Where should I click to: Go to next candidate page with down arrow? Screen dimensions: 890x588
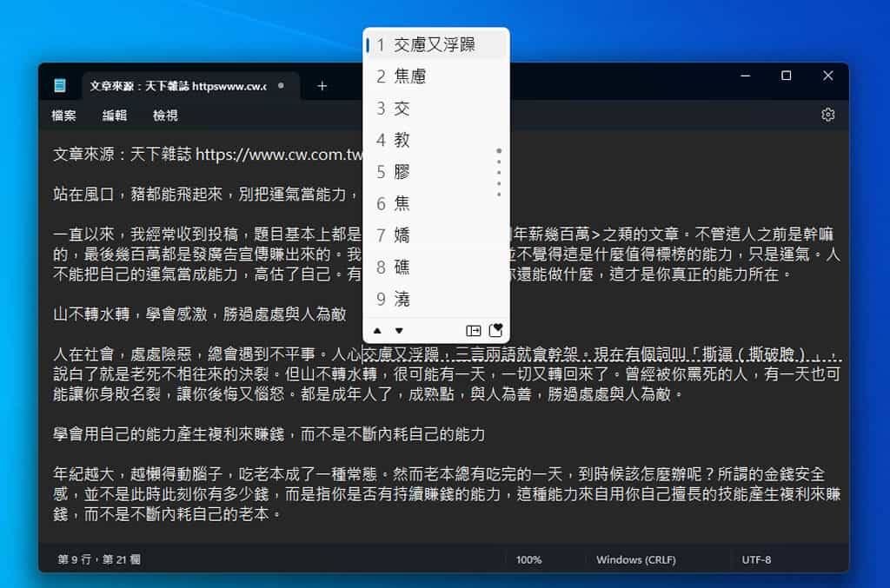point(399,331)
